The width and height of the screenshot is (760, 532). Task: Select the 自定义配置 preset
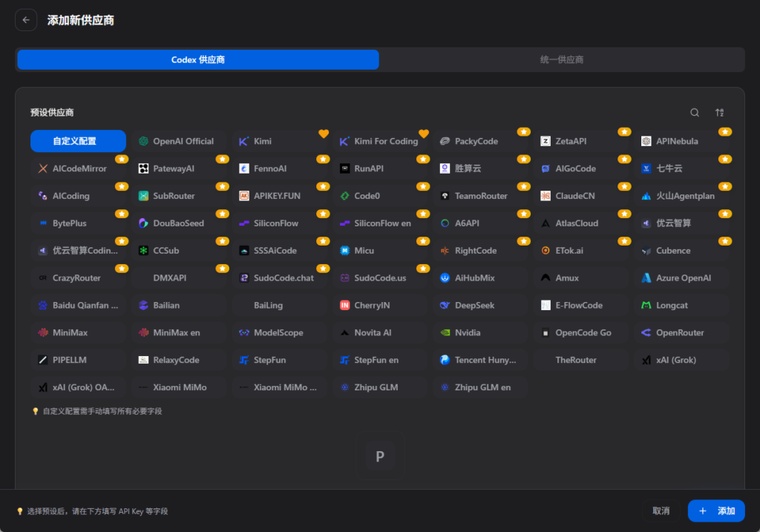(78, 141)
